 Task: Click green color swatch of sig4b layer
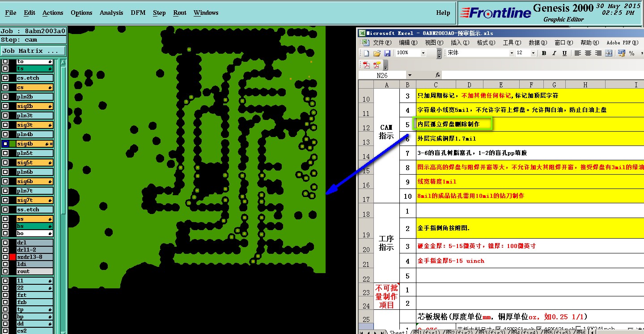tap(12, 144)
